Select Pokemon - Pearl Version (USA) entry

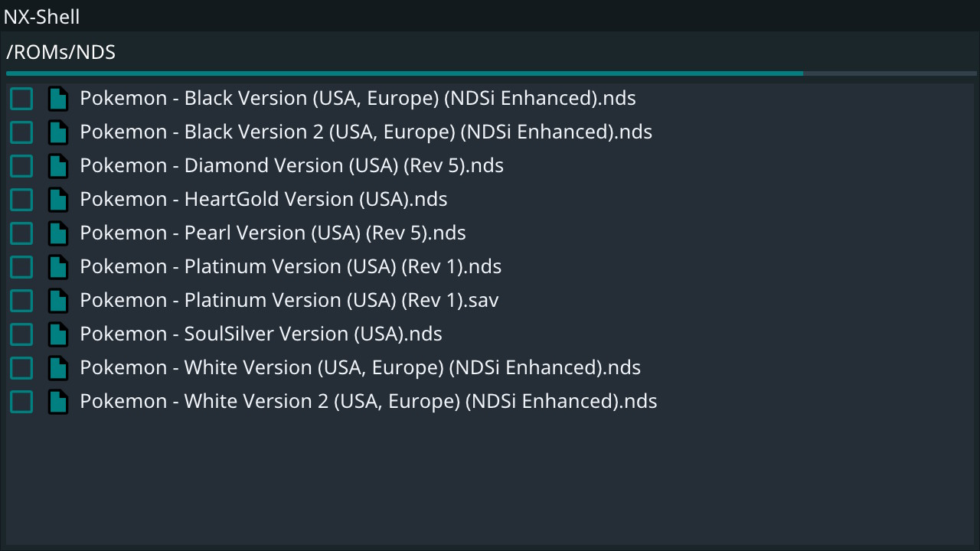[x=273, y=233]
